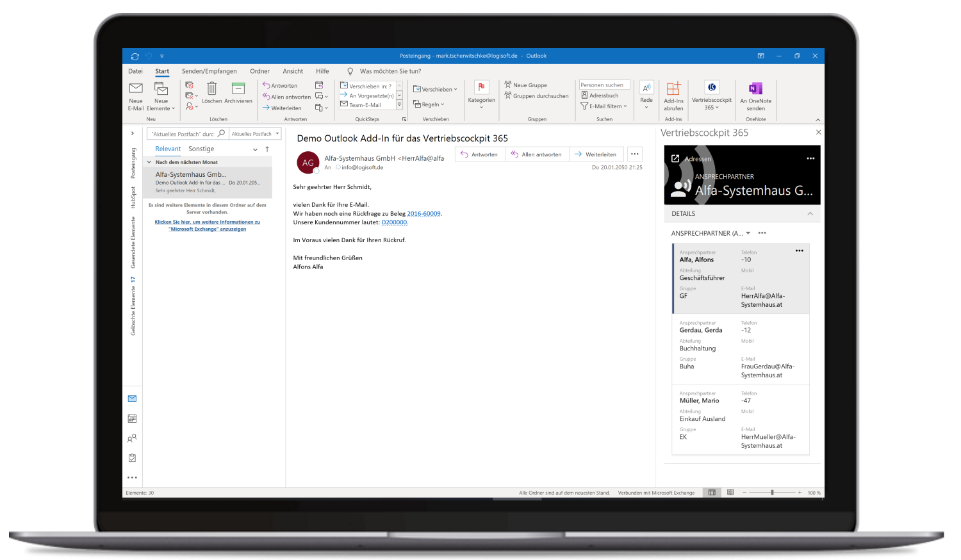The height and width of the screenshot is (560, 961).
Task: Click Weiterleiten in the reading pane
Action: pos(596,154)
